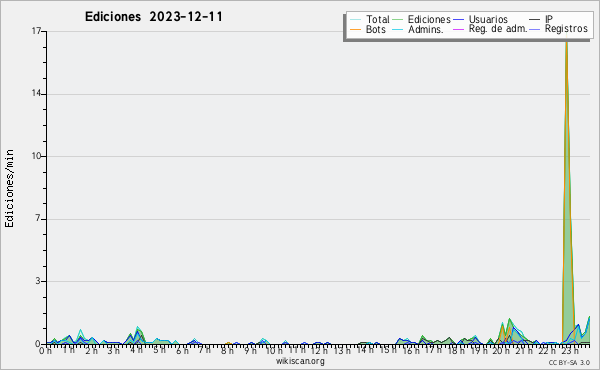Click the x-axis label '4 h'

(136, 350)
